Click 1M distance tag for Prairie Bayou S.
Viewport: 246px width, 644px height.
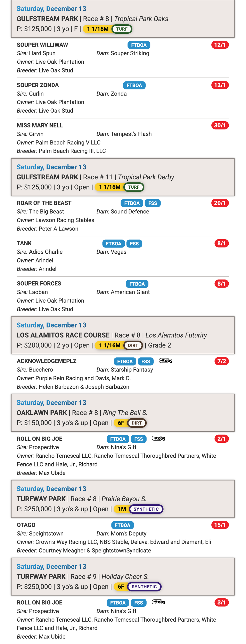point(122,509)
